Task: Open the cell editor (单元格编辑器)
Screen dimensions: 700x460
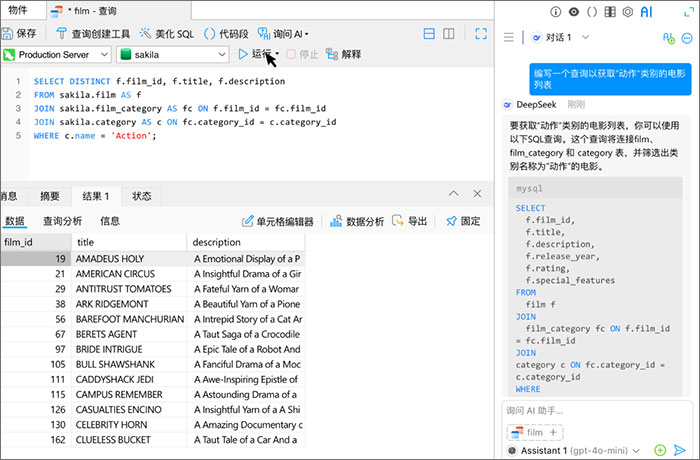Action: point(278,221)
